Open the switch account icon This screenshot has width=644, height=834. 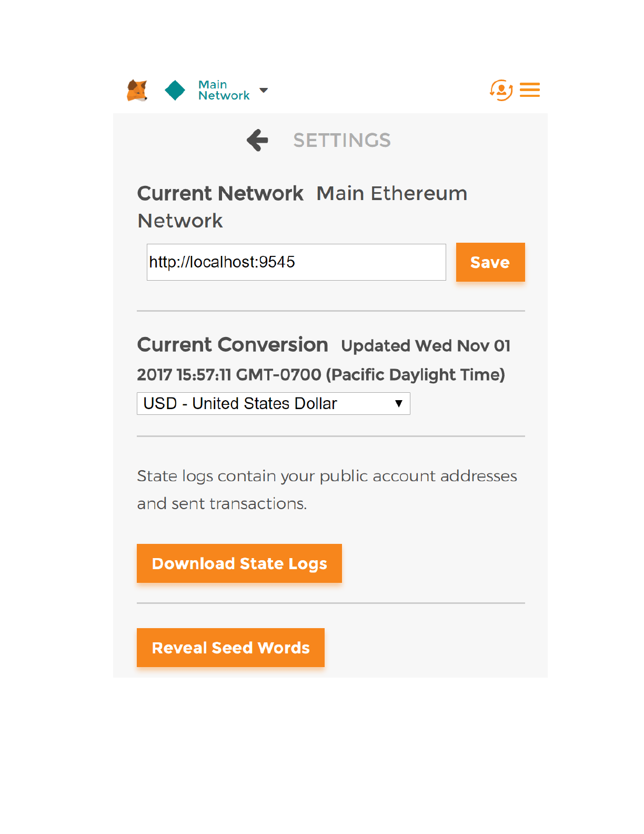click(501, 90)
